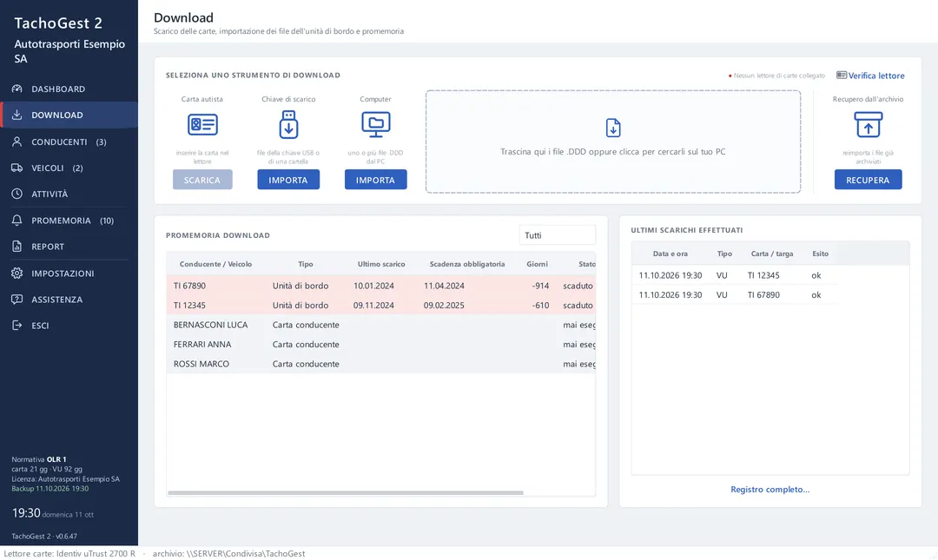Click the Chiave di scarico USB icon
This screenshot has height=560, width=938.
[288, 124]
